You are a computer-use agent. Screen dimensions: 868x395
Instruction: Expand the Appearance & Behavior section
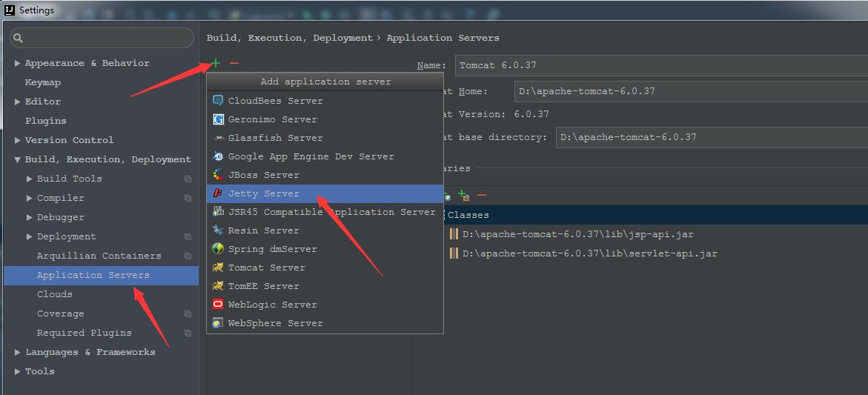click(17, 64)
